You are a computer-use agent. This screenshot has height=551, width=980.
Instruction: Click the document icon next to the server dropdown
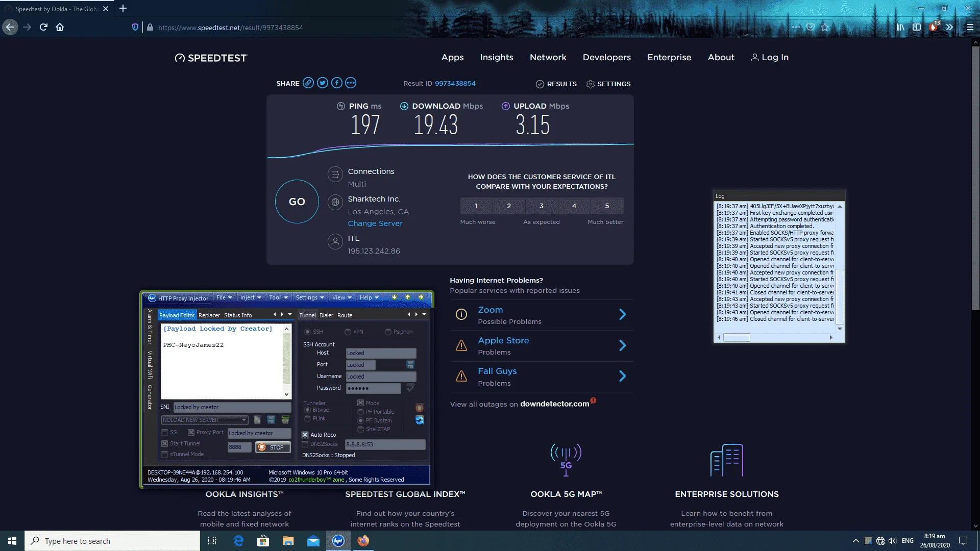(x=257, y=419)
